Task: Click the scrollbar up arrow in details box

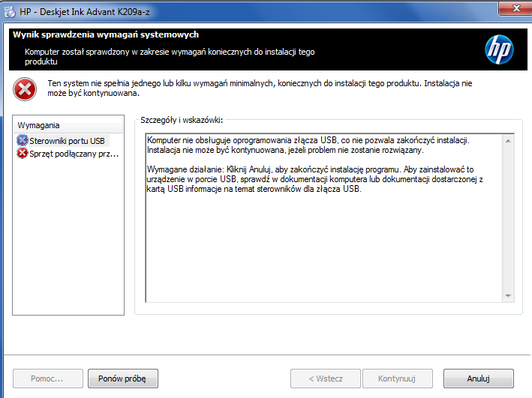Action: [x=508, y=141]
